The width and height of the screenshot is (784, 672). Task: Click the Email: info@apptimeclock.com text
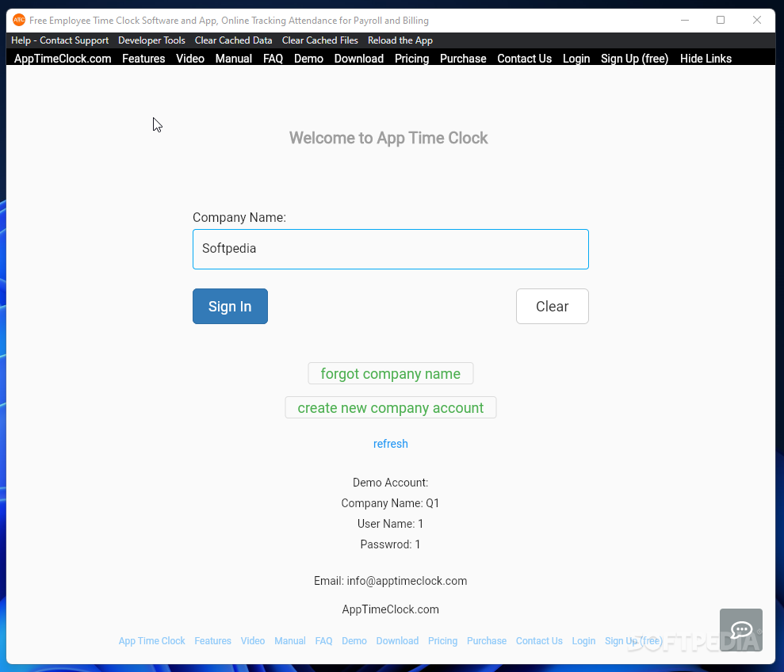tap(391, 581)
